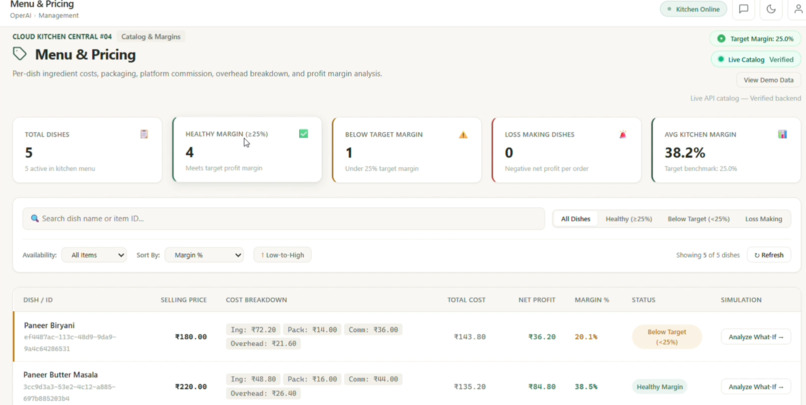806x405 pixels.
Task: Click the Overhead: ₹26.40 cost chip
Action: click(263, 393)
